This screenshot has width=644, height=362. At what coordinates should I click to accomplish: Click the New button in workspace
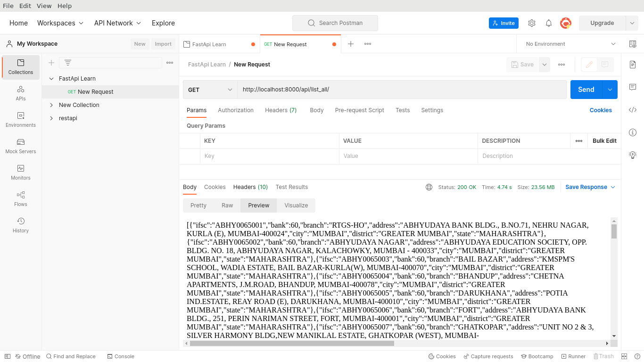(x=140, y=44)
